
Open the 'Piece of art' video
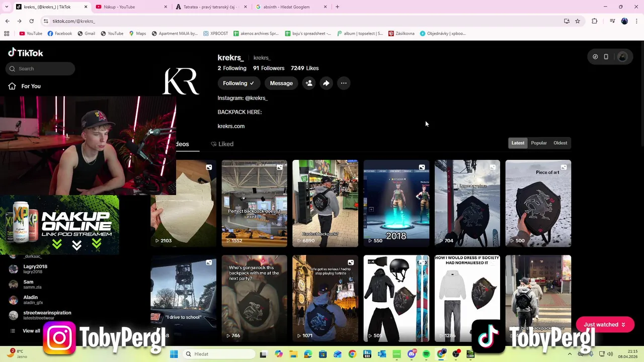coord(538,203)
